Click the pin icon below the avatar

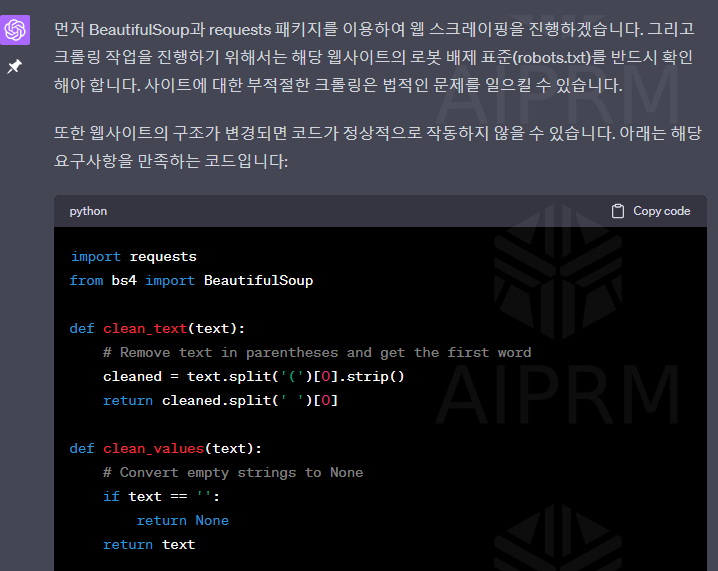point(15,66)
